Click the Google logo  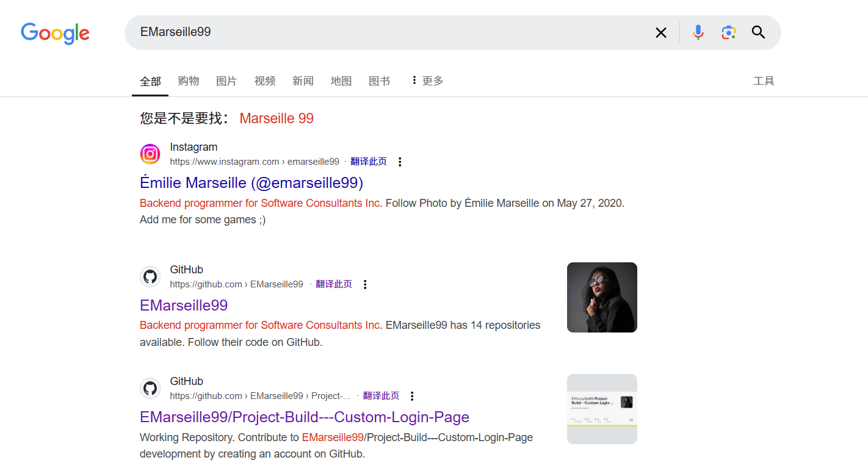55,33
